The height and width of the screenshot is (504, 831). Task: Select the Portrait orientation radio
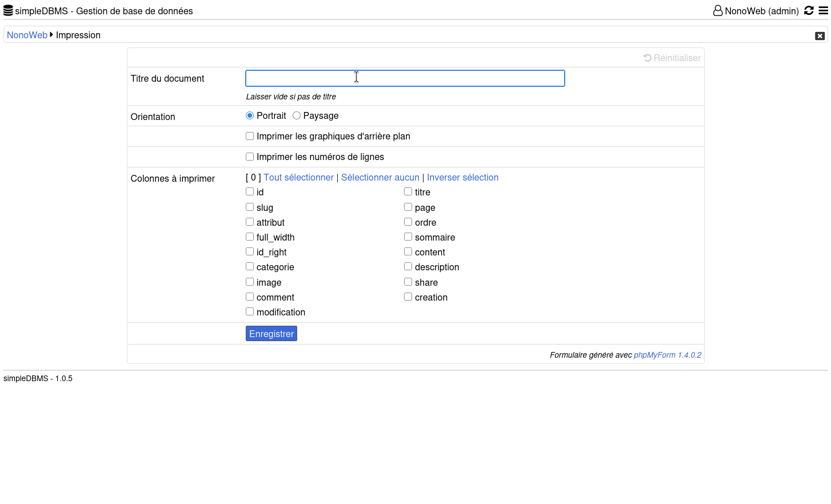250,115
